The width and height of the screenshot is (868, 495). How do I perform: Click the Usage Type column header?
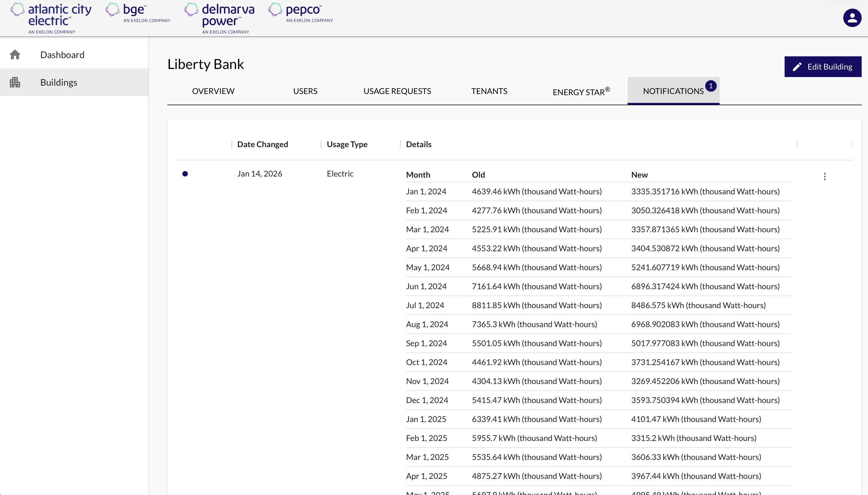pyautogui.click(x=347, y=144)
